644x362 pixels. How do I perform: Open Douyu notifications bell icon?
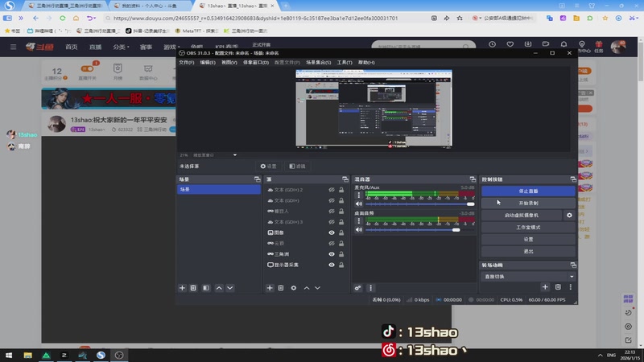click(x=563, y=44)
